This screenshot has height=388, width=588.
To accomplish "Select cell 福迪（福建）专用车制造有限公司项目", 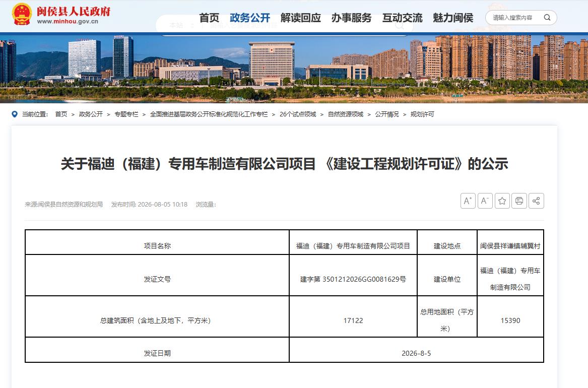I will (353, 242).
